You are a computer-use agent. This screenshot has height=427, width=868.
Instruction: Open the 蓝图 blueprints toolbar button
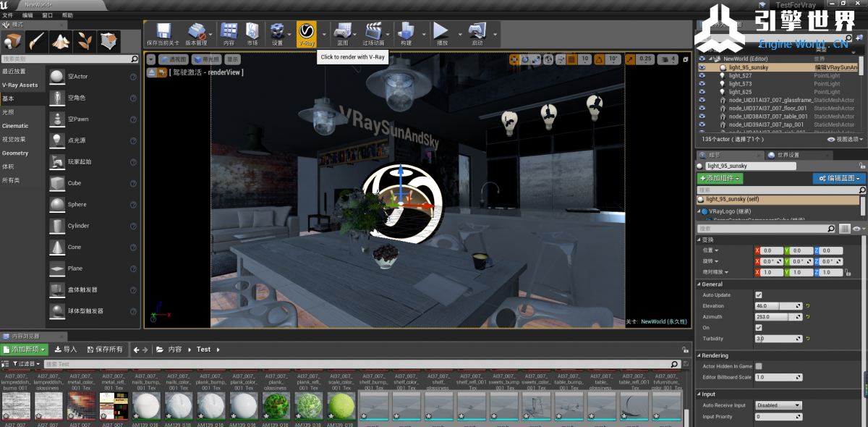click(343, 34)
